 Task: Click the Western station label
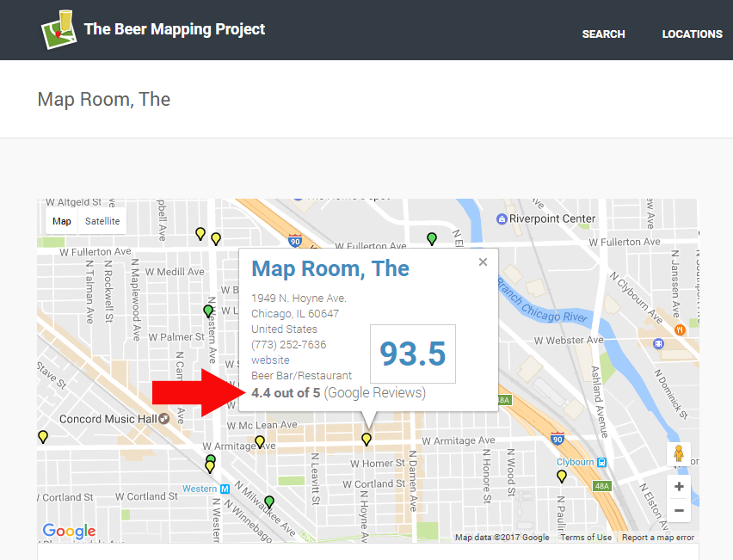point(200,489)
